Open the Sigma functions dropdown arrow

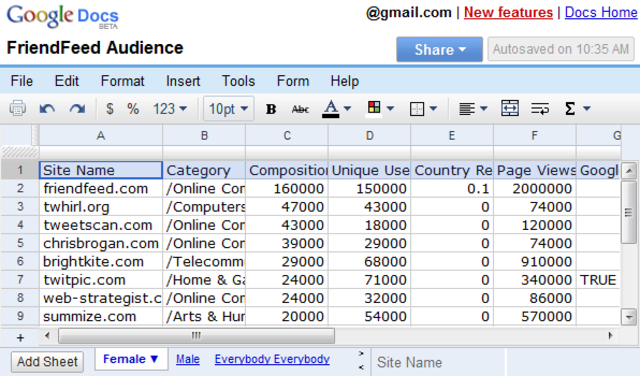(x=587, y=109)
